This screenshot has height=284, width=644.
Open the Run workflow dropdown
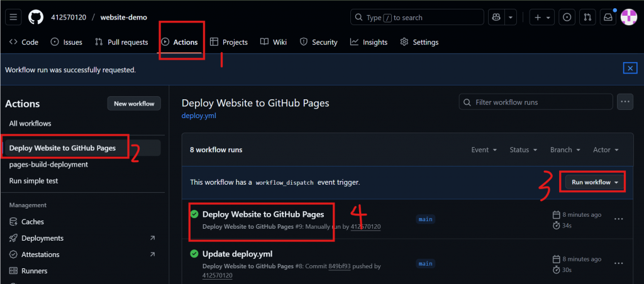click(595, 182)
